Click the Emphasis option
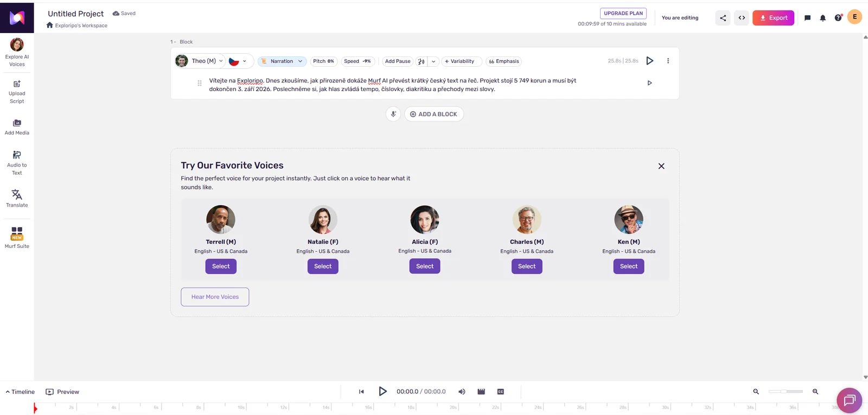Screen dimensions: 868x415 pyautogui.click(x=504, y=61)
